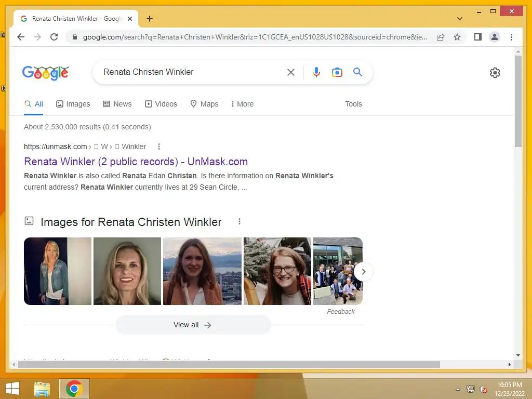Click the https://unmask.com breadcrumb URL
The height and width of the screenshot is (399, 532).
tap(55, 147)
